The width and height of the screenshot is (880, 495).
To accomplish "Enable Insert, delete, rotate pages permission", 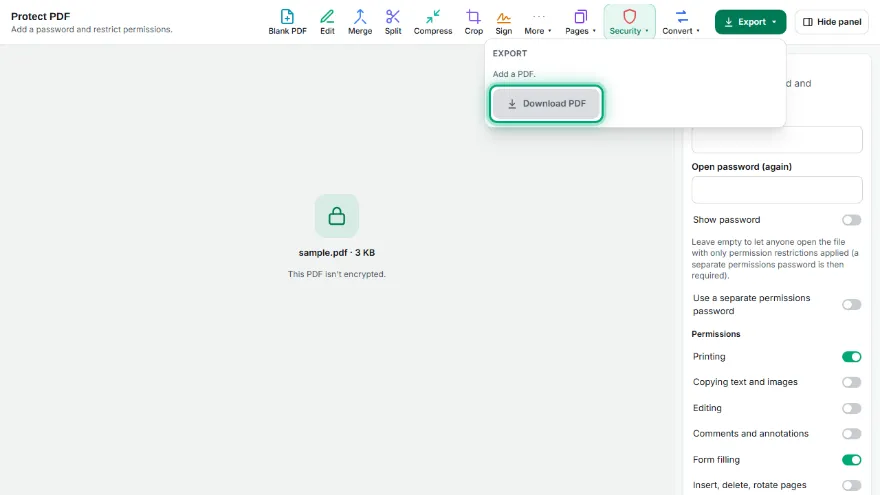I will pyautogui.click(x=851, y=485).
